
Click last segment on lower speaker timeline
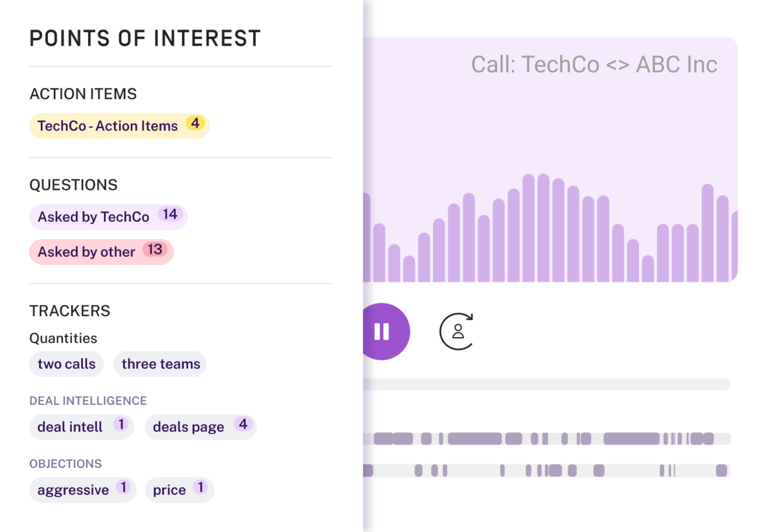pos(722,471)
